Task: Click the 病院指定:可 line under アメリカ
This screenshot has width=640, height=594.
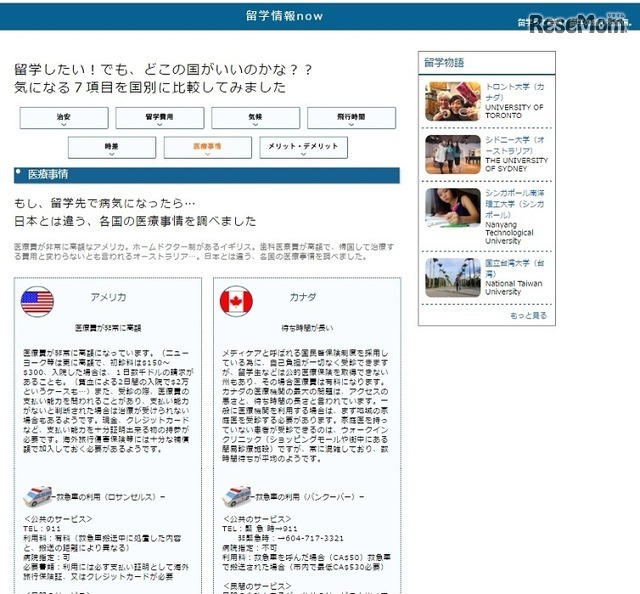Action: pyautogui.click(x=47, y=557)
